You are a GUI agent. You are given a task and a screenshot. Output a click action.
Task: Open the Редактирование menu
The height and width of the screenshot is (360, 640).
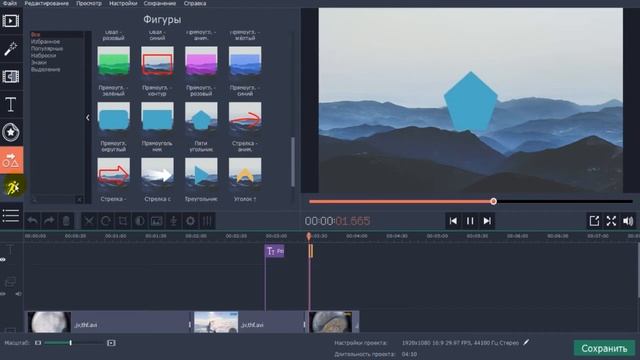tap(46, 3)
